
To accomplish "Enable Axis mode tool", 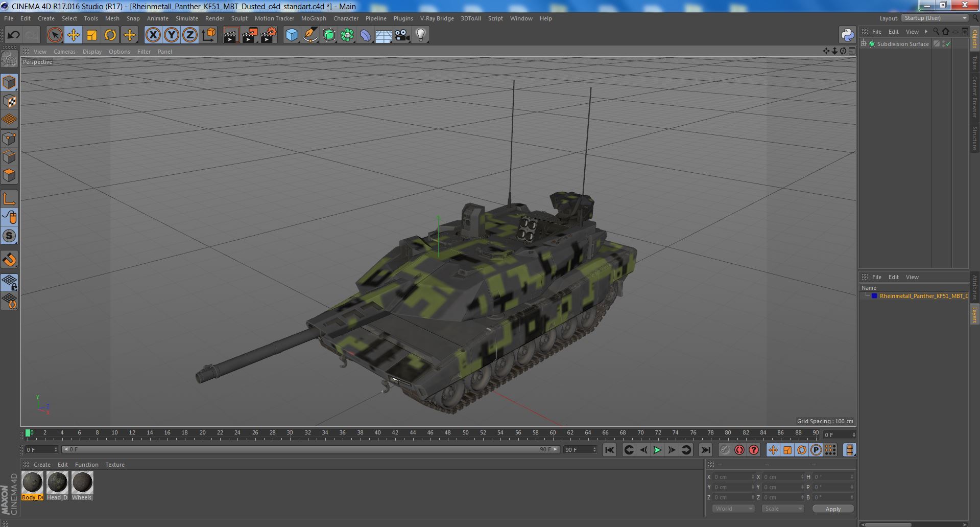I will pyautogui.click(x=9, y=199).
